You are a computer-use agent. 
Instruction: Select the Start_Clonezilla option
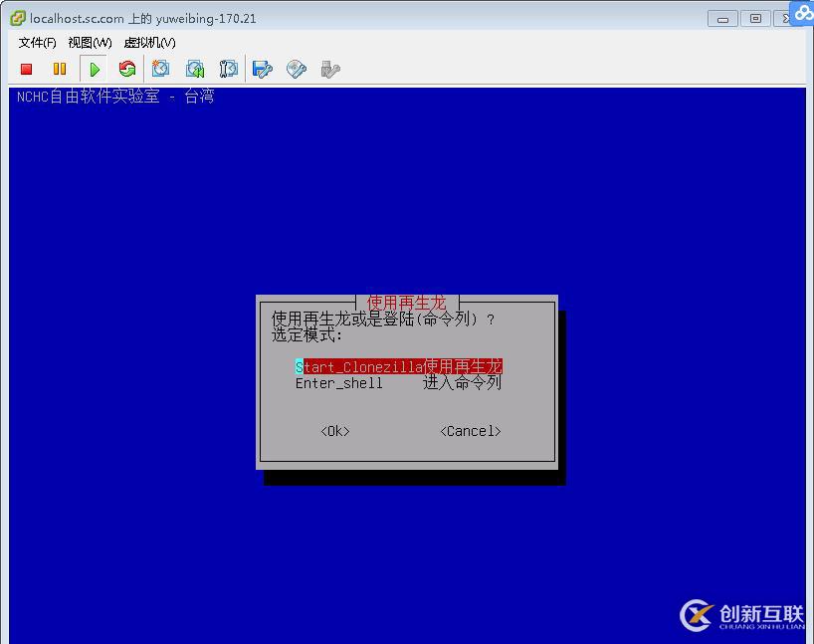(x=398, y=366)
